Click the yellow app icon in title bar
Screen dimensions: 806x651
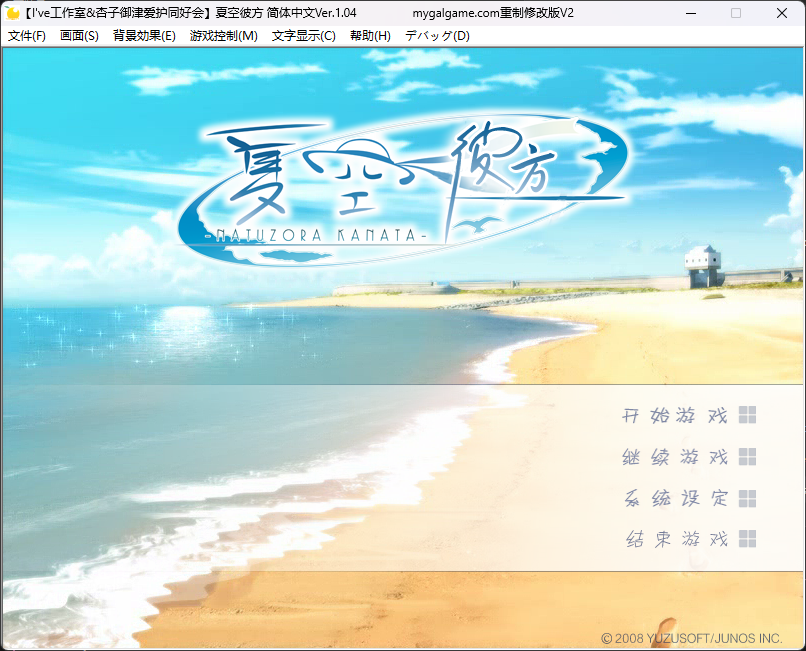point(12,13)
